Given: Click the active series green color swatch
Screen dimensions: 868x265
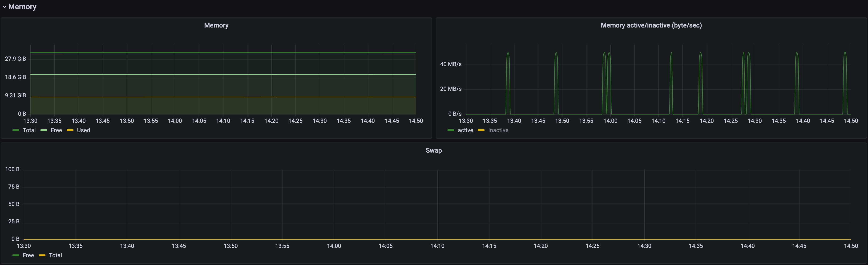Looking at the screenshot, I should 451,130.
